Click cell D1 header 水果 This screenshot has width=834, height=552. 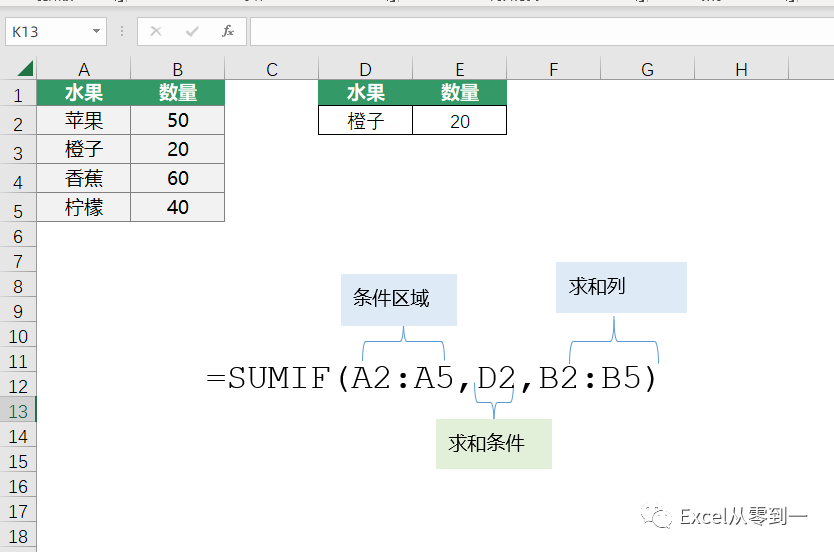click(x=365, y=93)
